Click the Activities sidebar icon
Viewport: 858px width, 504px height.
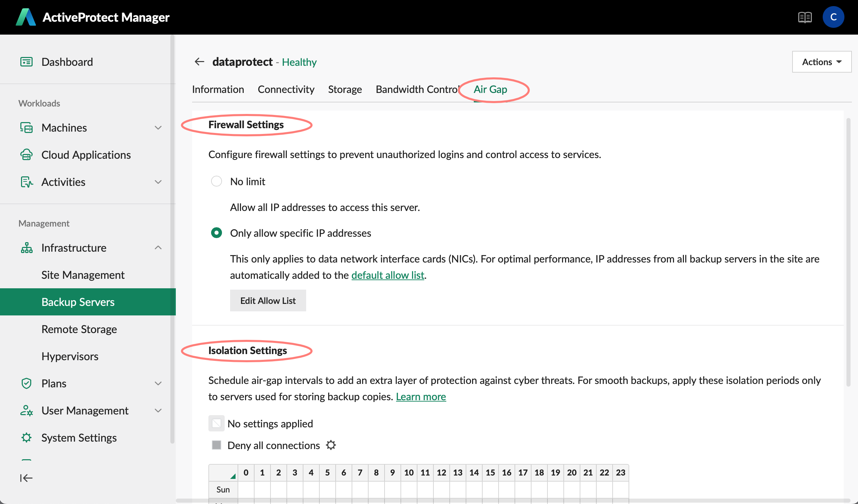[26, 182]
